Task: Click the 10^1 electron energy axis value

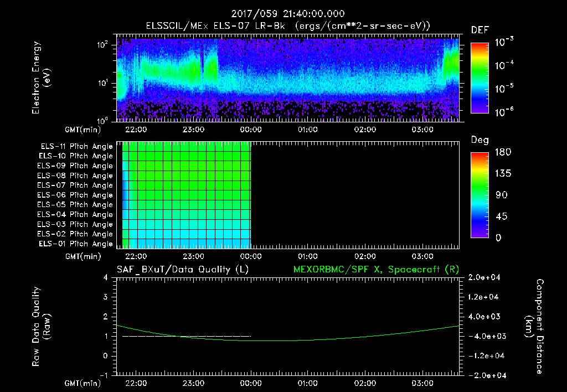Action: click(x=102, y=83)
